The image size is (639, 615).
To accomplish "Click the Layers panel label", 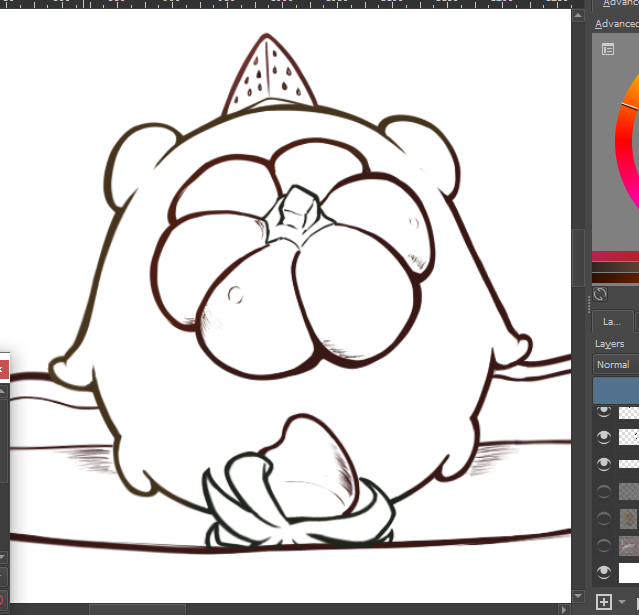I will pos(609,344).
